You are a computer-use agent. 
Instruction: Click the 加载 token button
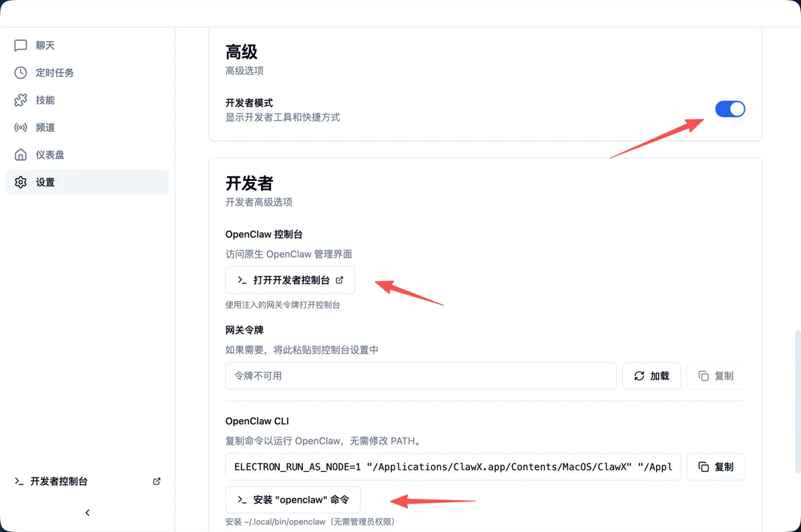click(651, 376)
